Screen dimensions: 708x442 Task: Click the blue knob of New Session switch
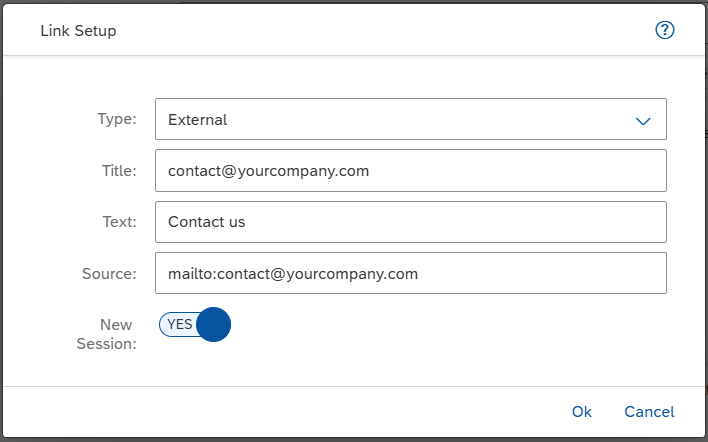[x=214, y=324]
